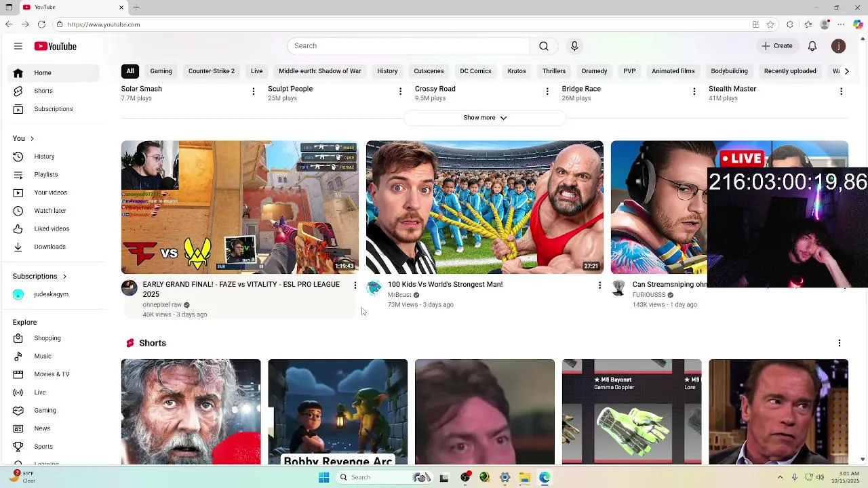Click the YouTube logo

(x=56, y=46)
